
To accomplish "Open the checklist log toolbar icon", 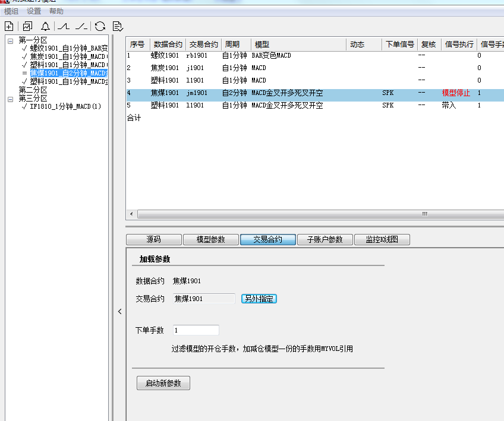I will click(x=118, y=26).
